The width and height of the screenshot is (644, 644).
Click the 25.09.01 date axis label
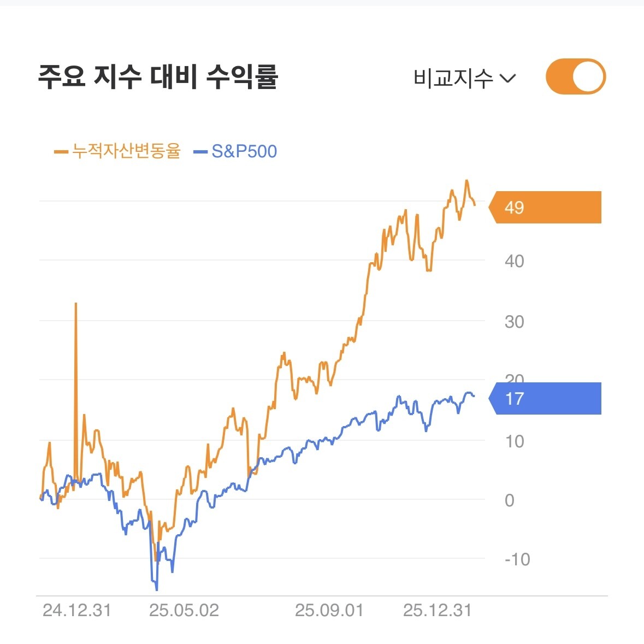(x=329, y=610)
